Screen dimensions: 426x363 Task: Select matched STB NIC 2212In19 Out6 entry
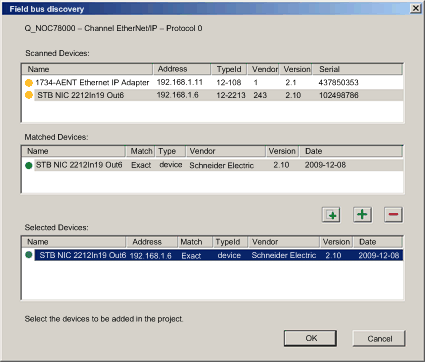click(212, 165)
